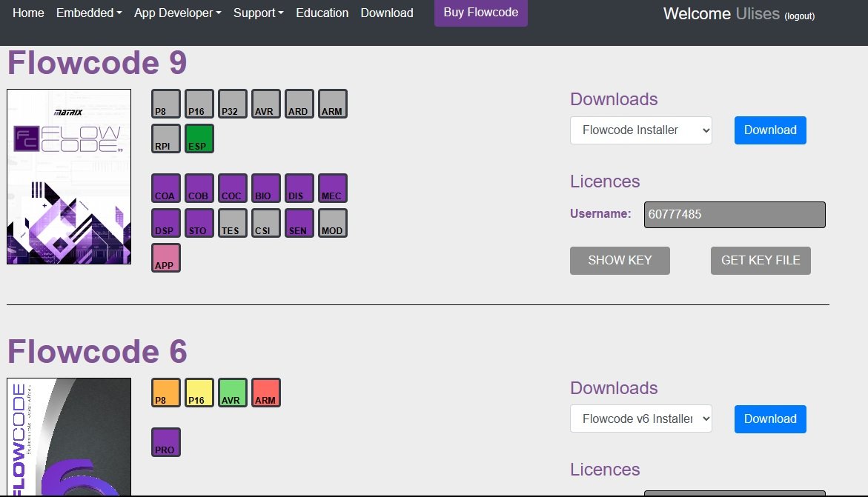
Task: Click the P8 chip pack icon under Flowcode 9
Action: tap(166, 104)
